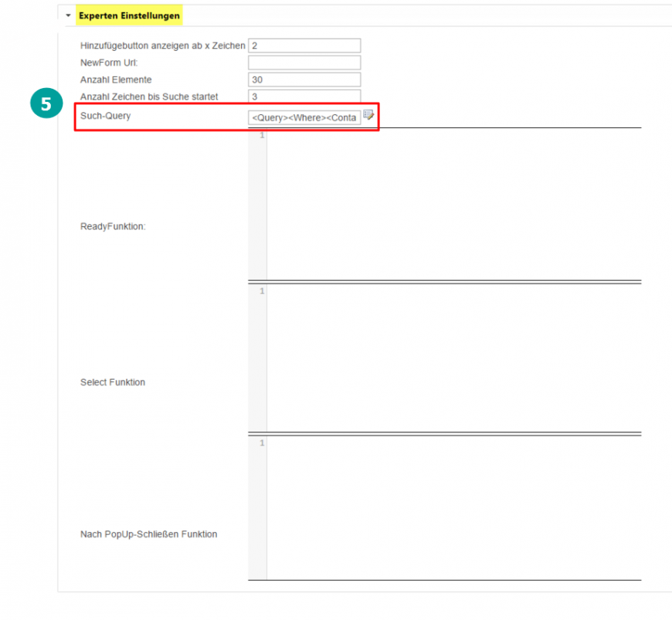Image resolution: width=672 pixels, height=620 pixels.
Task: Click the Nach PopUp-Schließen Funktion label
Action: [149, 534]
